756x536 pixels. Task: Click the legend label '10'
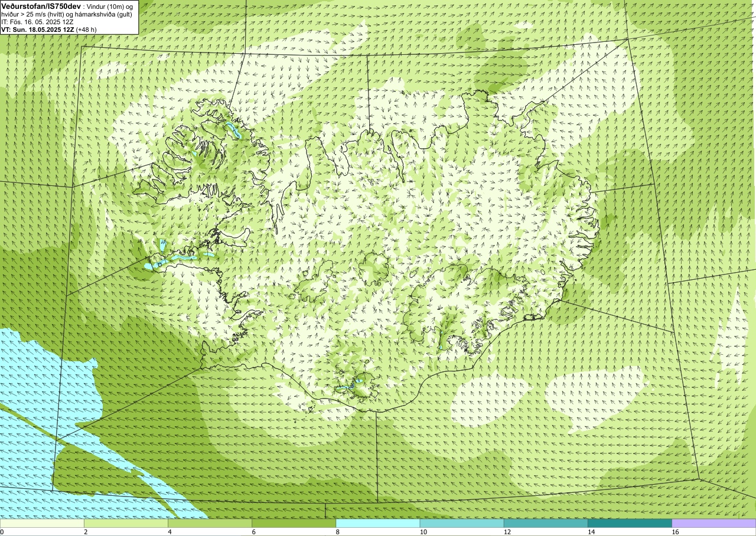423,532
